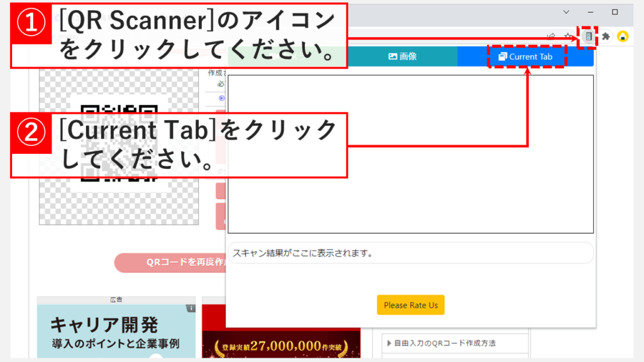Maximize the browser window
Image resolution: width=644 pixels, height=362 pixels.
615,12
